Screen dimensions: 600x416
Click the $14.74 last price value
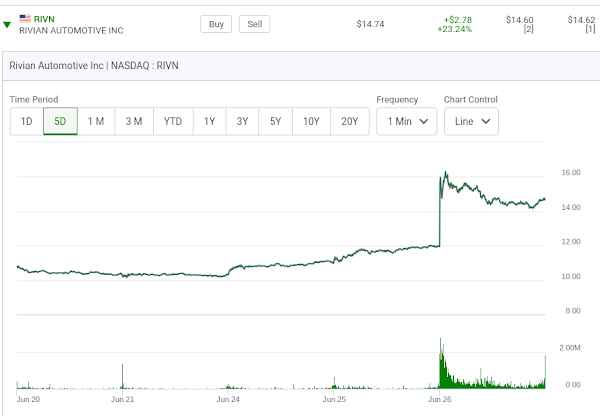coord(370,24)
